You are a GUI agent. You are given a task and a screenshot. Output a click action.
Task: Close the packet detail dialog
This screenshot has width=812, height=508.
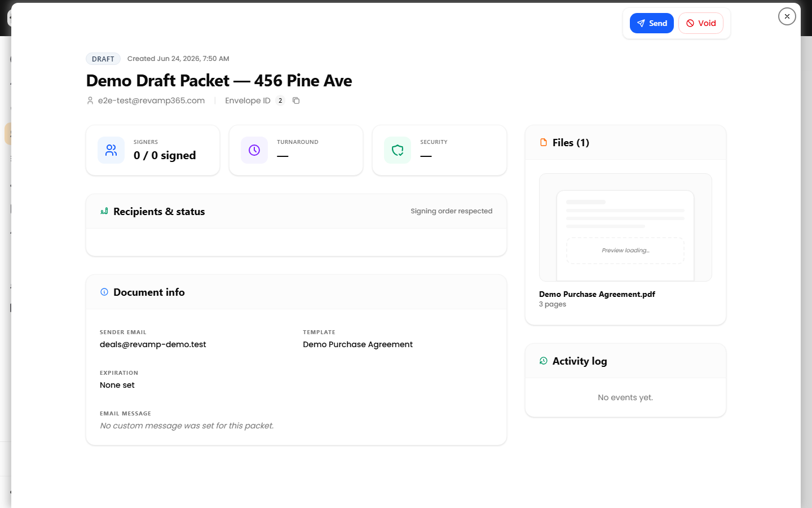click(x=787, y=16)
